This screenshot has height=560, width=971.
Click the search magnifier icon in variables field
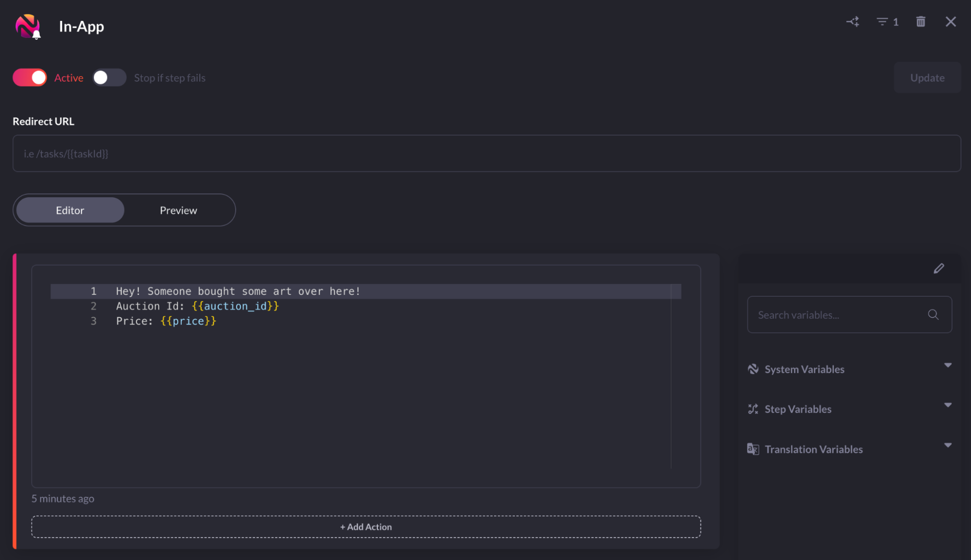coord(933,315)
